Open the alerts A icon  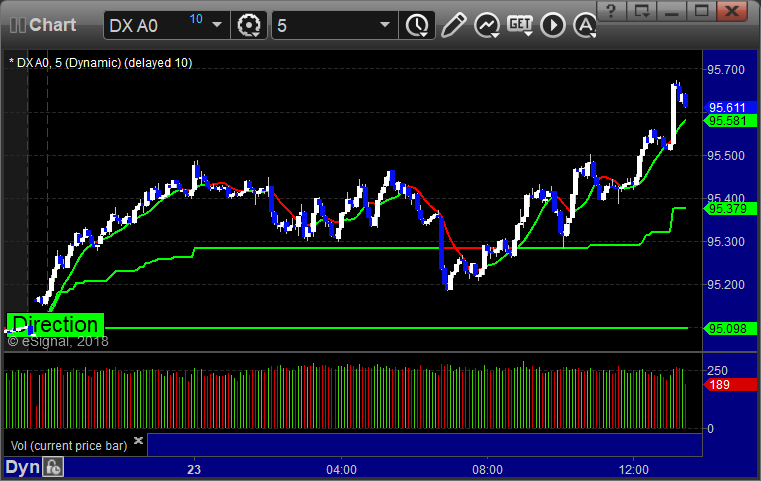[x=585, y=25]
